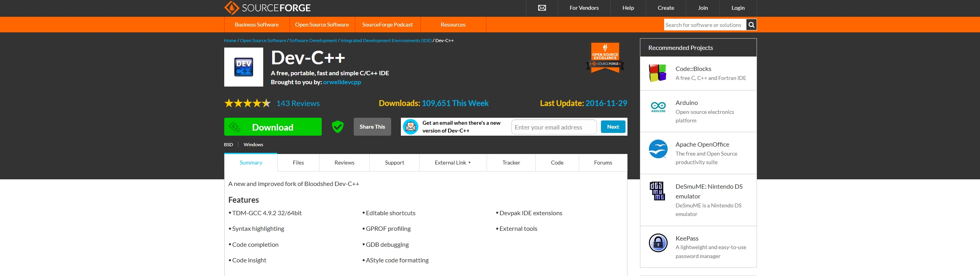Click the '2016-11-29' last update date
Image resolution: width=980 pixels, height=276 pixels.
[x=606, y=103]
